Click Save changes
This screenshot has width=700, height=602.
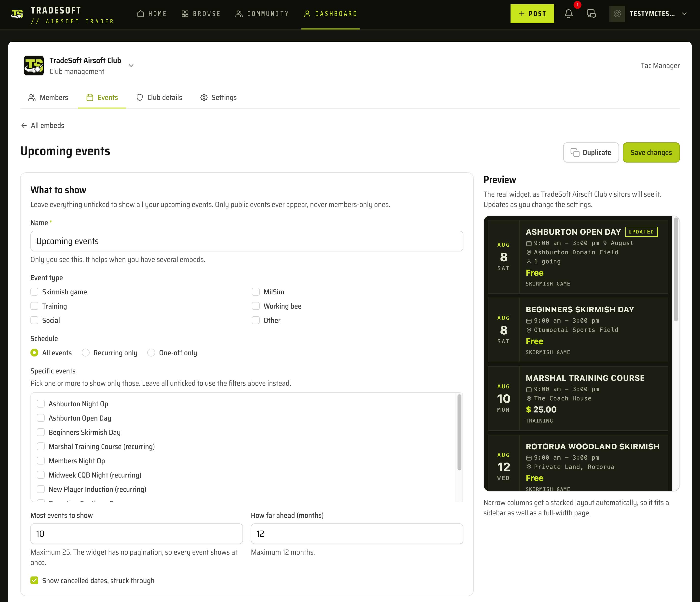coord(651,152)
